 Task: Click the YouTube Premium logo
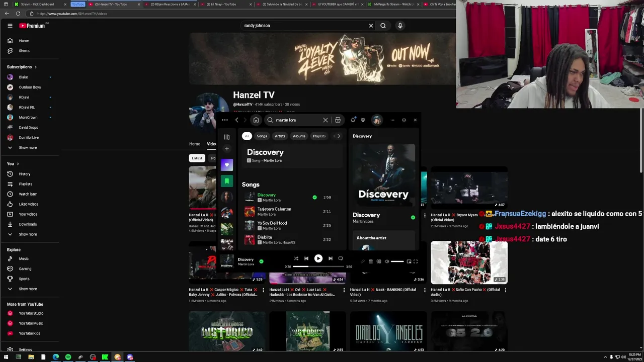pos(33,26)
